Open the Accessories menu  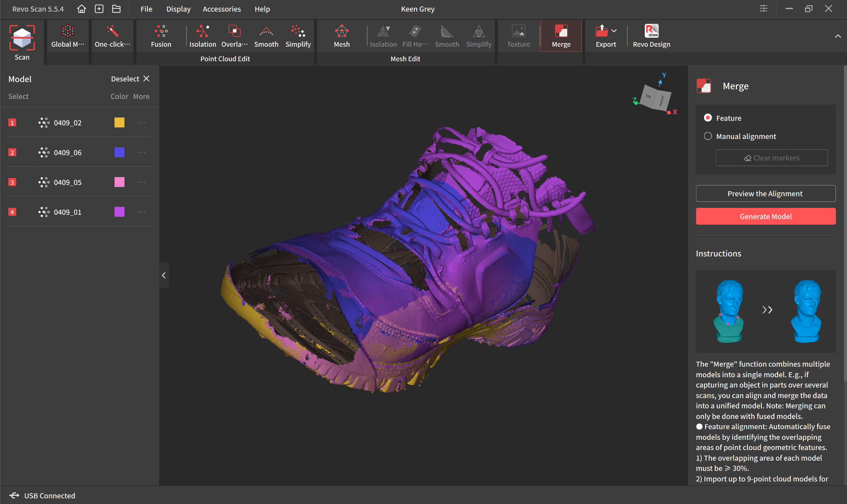[222, 9]
